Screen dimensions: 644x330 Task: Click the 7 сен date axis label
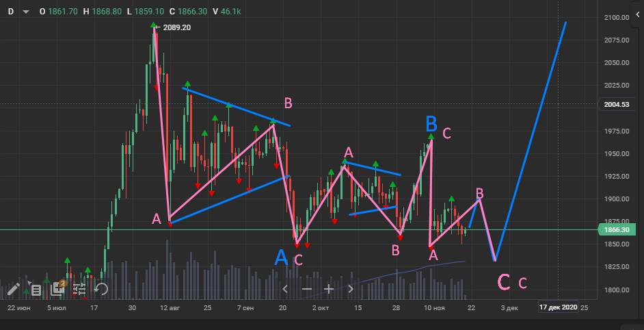click(245, 308)
